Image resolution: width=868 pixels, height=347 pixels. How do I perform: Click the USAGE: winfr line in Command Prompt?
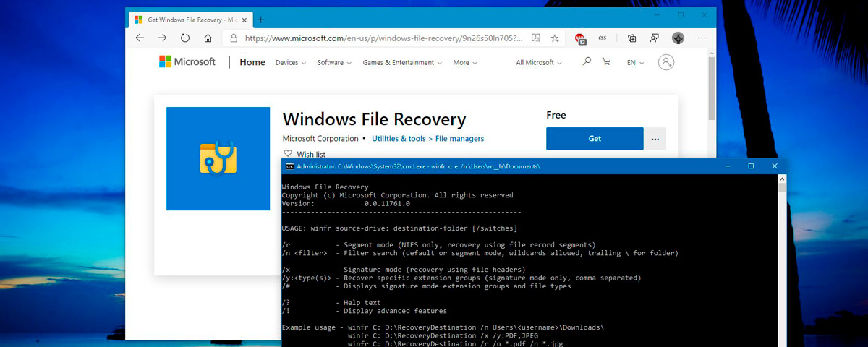coord(399,228)
